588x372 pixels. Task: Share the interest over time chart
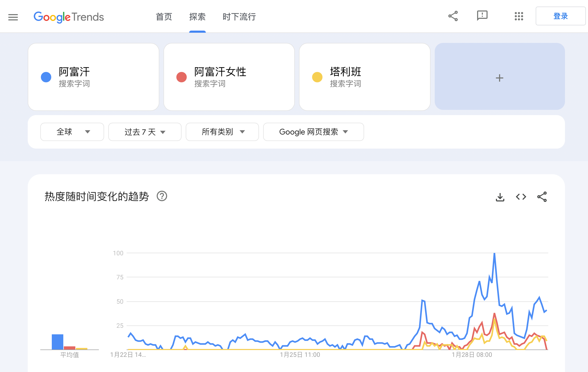point(542,197)
